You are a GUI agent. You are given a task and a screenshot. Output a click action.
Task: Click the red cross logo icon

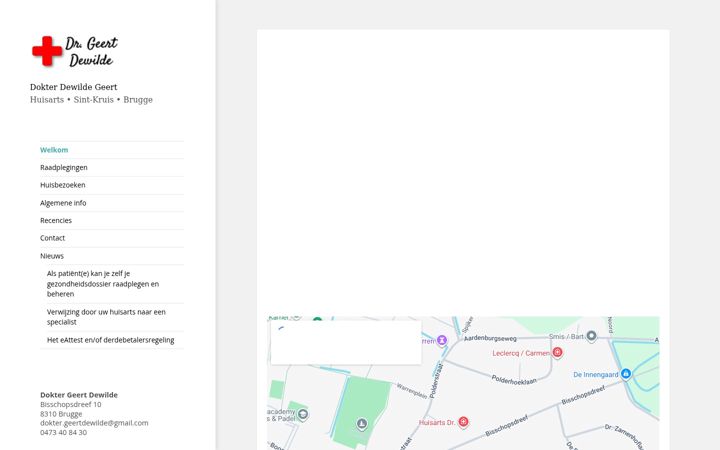click(47, 51)
